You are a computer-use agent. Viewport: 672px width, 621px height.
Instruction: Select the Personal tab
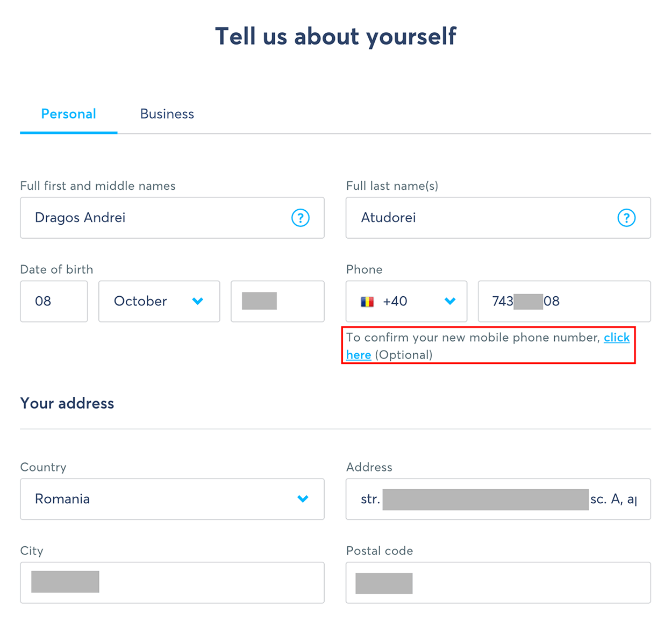click(69, 114)
